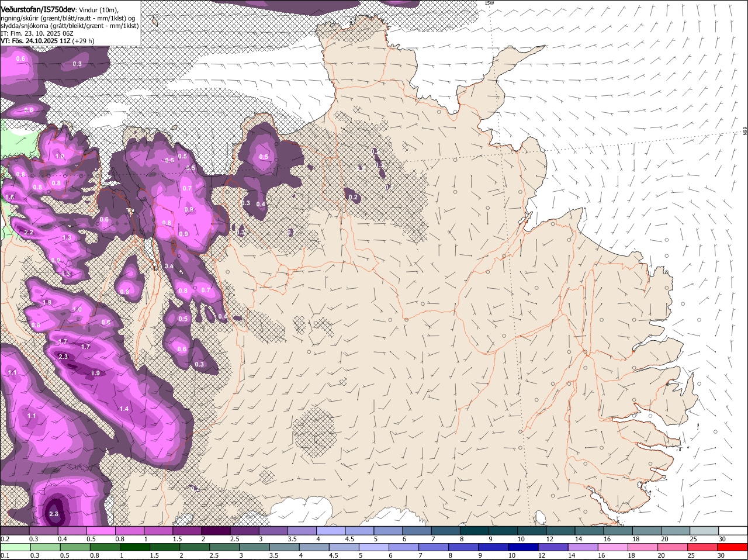Pick rain legend red swatch after 30

[733, 547]
